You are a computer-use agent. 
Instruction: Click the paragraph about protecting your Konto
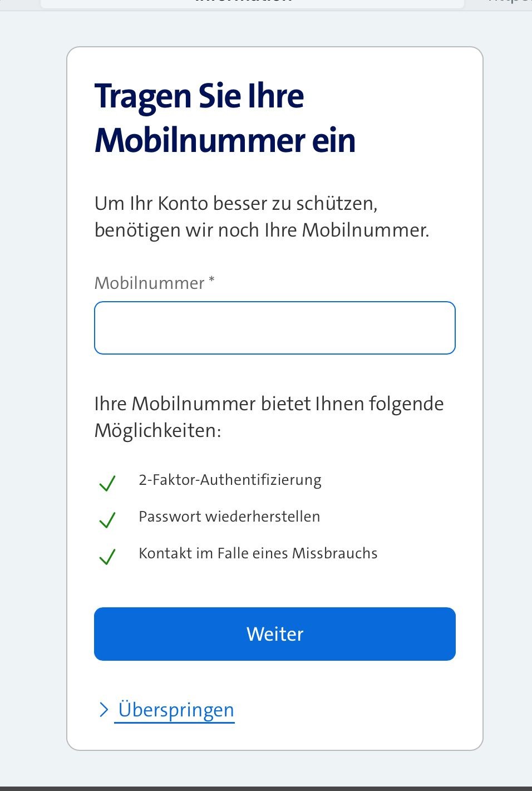pyautogui.click(x=262, y=217)
